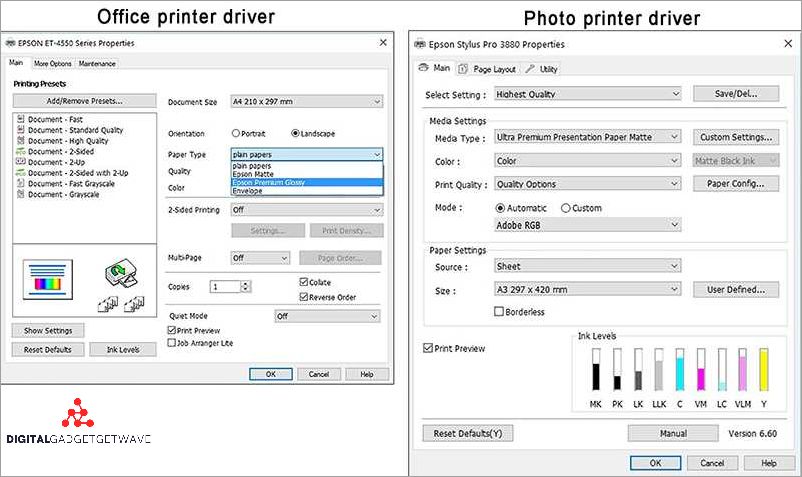Click the Paper Config button

pos(736,183)
